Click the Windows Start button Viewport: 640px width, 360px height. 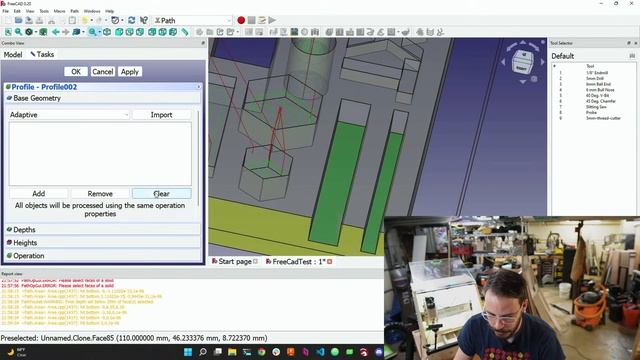pos(188,352)
